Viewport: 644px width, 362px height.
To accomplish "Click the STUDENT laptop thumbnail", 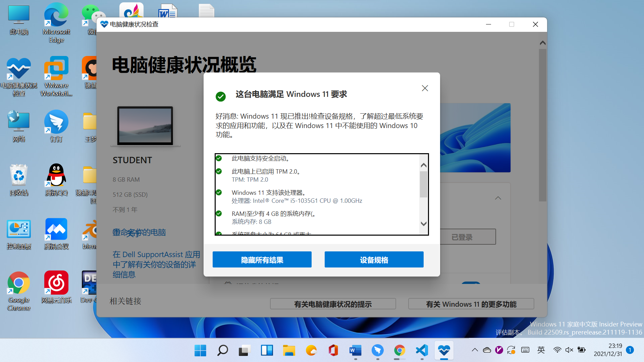I will tap(145, 126).
